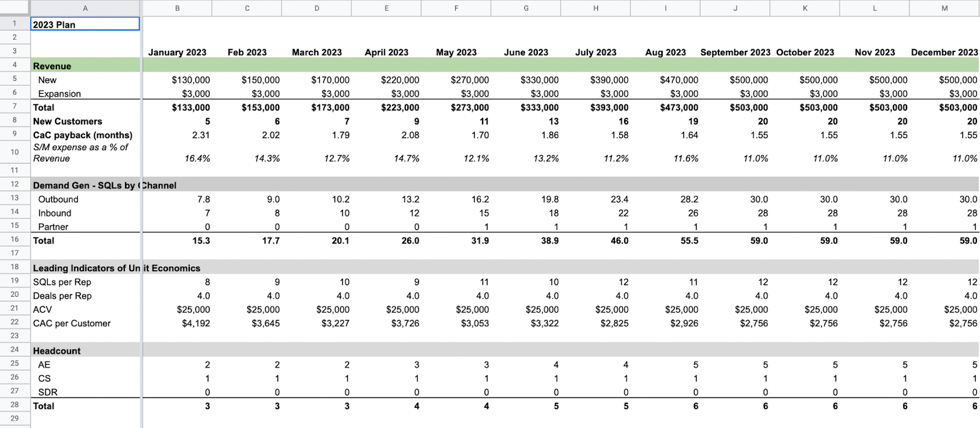This screenshot has width=980, height=428.
Task: Select the New Customers row label
Action: point(67,121)
